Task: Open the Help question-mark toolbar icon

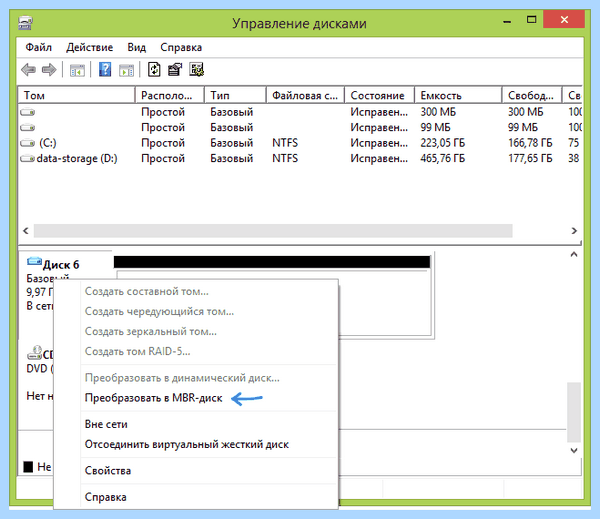Action: pos(105,70)
